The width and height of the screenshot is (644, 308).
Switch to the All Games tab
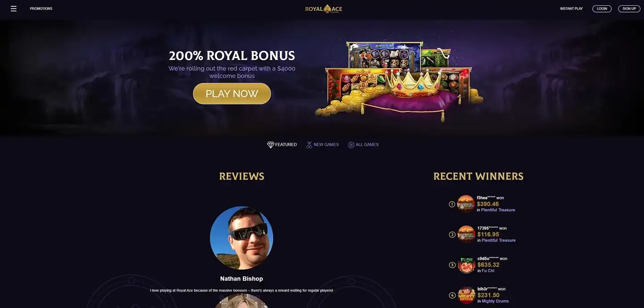[x=367, y=145]
